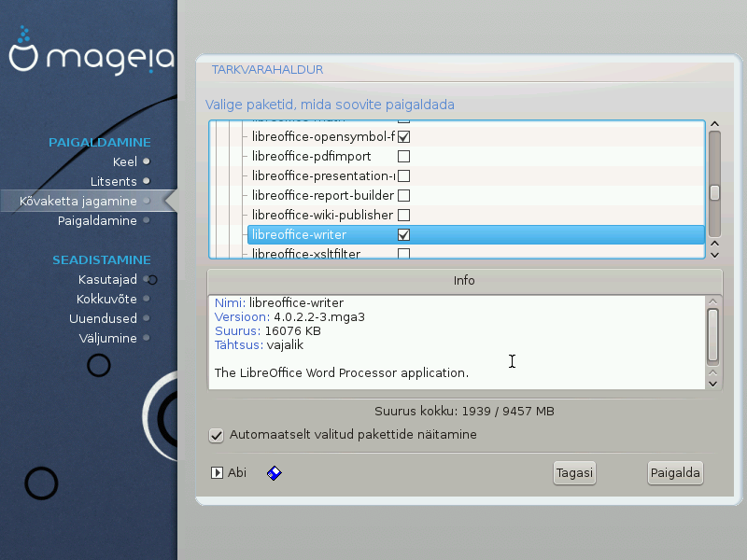Click the Suurus 16076 KB text
Image resolution: width=747 pixels, height=560 pixels.
coord(268,331)
